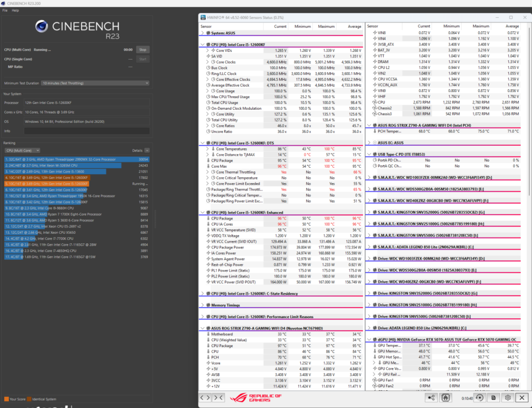Open the fan control chip icon in HWiNFO
This screenshot has width=532, height=408.
[446, 397]
